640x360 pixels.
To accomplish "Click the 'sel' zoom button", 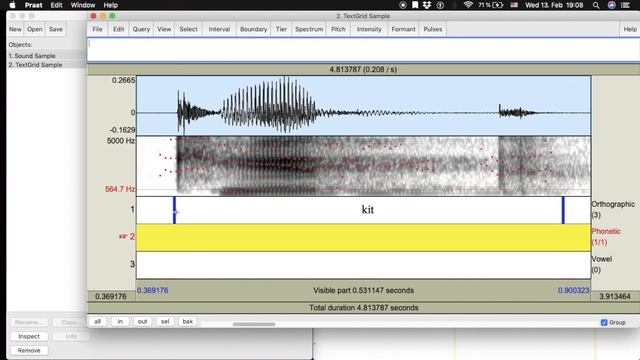I will pyautogui.click(x=165, y=322).
